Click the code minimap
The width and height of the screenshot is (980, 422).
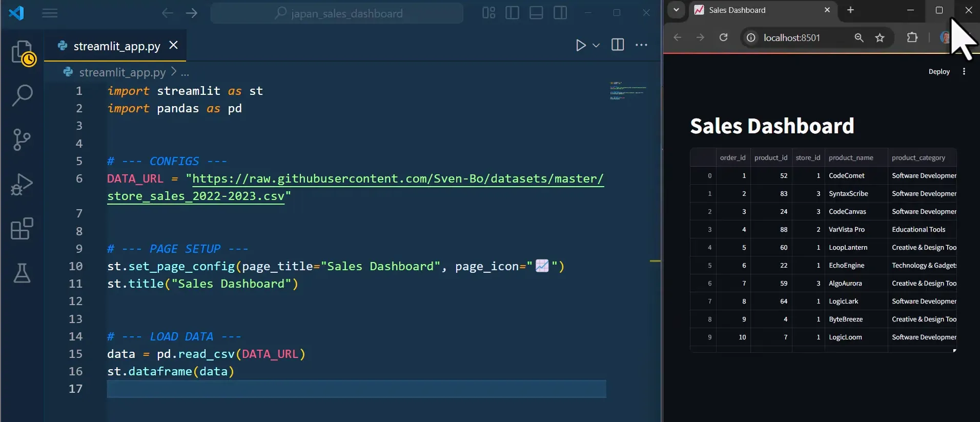628,90
